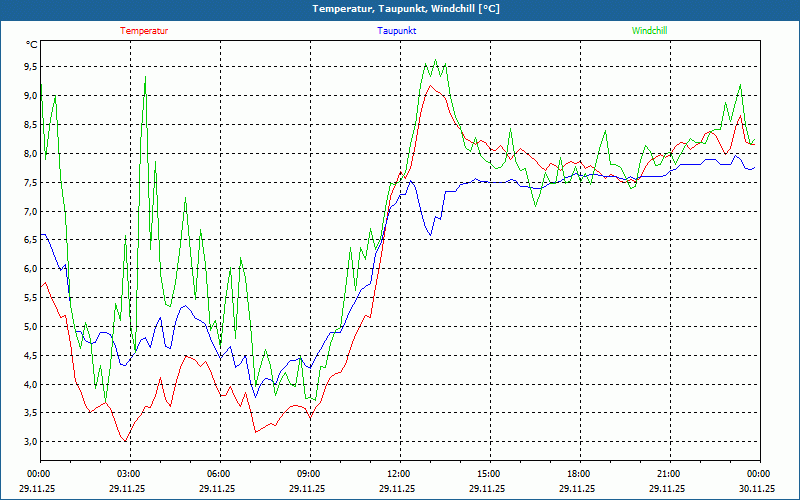Select the 18:00 time axis label

(578, 474)
